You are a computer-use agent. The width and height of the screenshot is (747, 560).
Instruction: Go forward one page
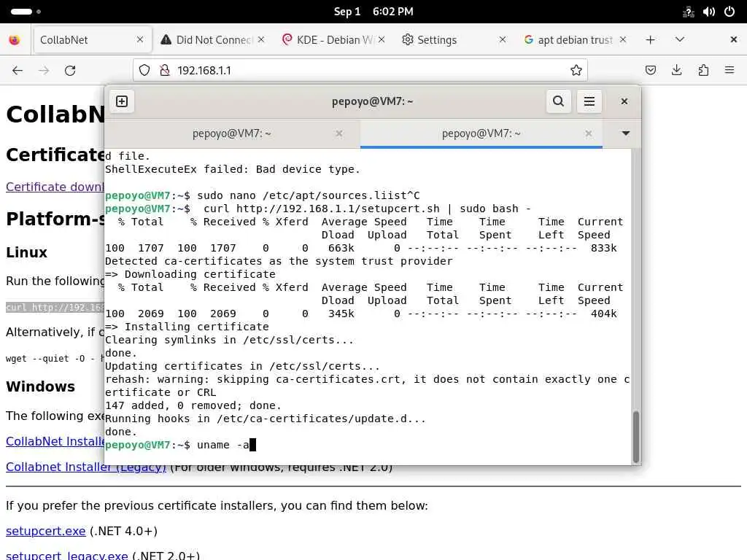pos(44,71)
